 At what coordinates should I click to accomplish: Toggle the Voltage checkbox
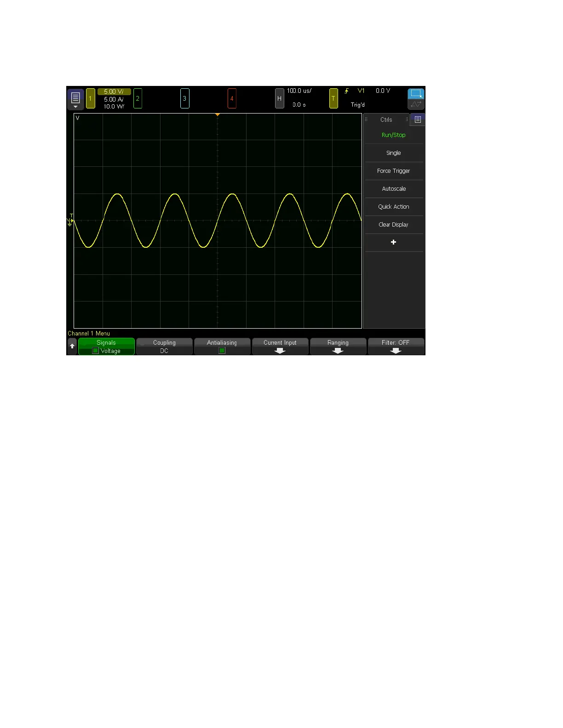[96, 351]
